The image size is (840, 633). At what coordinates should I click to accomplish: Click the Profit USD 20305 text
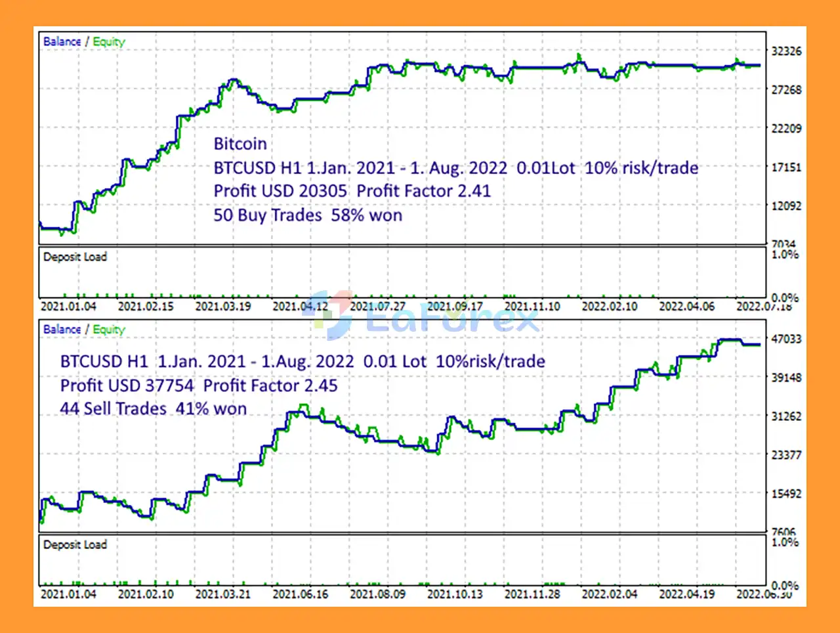tap(280, 191)
